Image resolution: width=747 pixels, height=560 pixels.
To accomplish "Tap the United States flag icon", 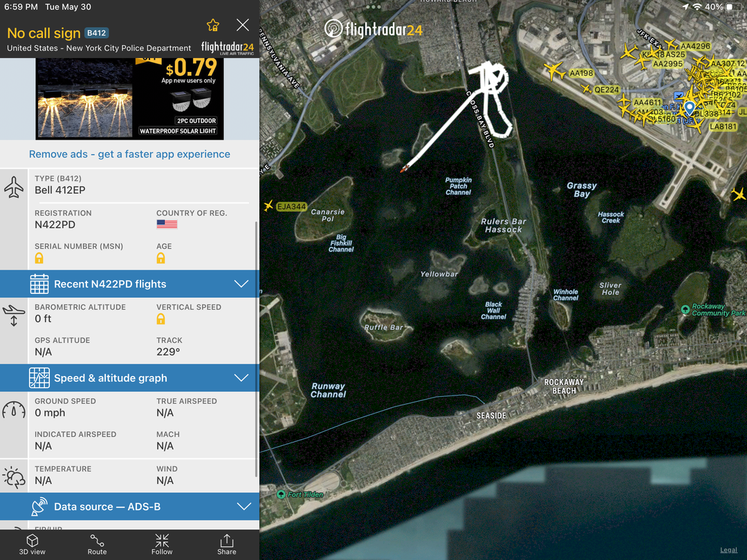I will [x=167, y=224].
